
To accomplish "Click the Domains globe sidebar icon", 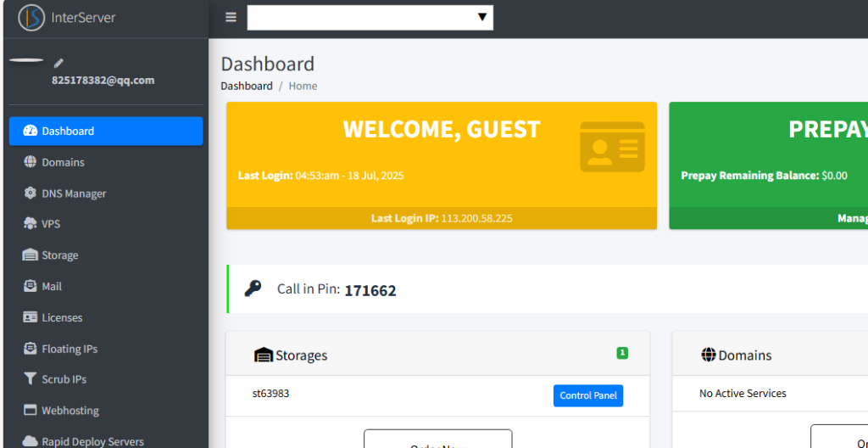I will click(x=30, y=162).
